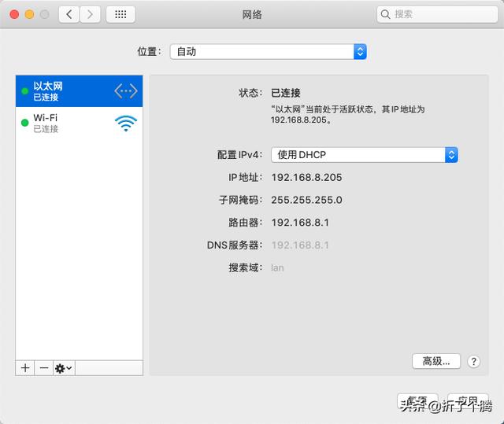Select 以太网 service in sidebar

79,91
